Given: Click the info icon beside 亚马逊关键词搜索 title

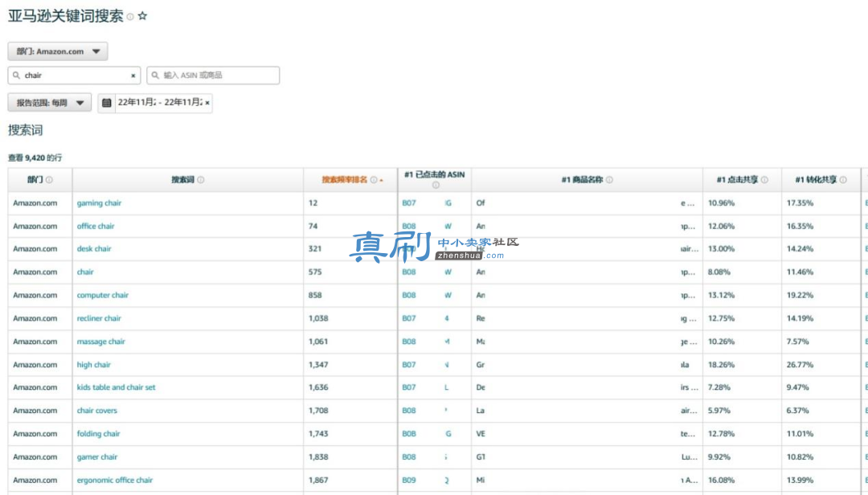Looking at the screenshot, I should (x=130, y=17).
